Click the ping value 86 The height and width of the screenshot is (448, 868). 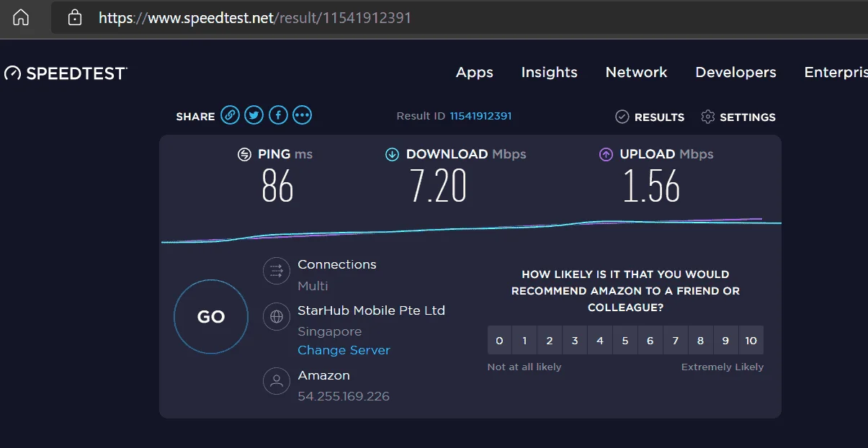[x=277, y=186]
